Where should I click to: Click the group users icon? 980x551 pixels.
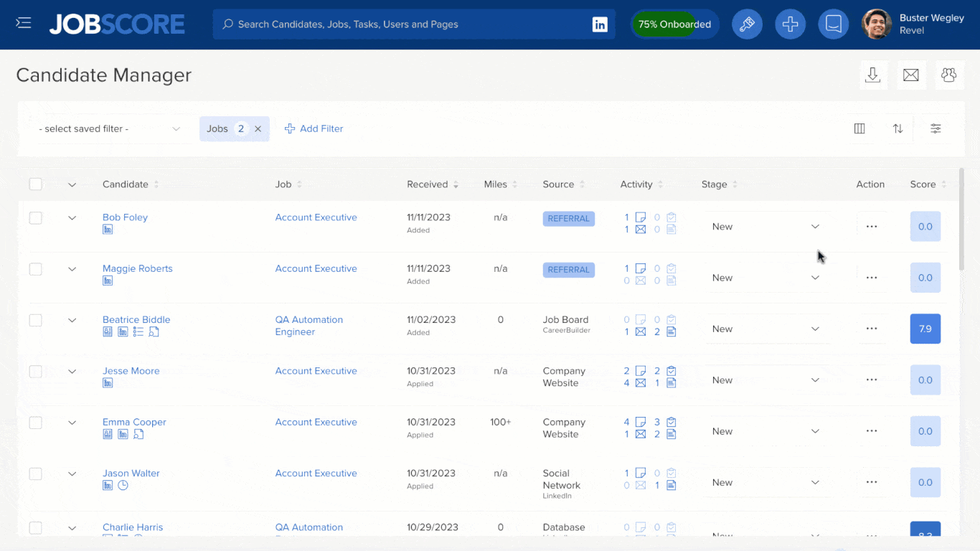coord(949,75)
